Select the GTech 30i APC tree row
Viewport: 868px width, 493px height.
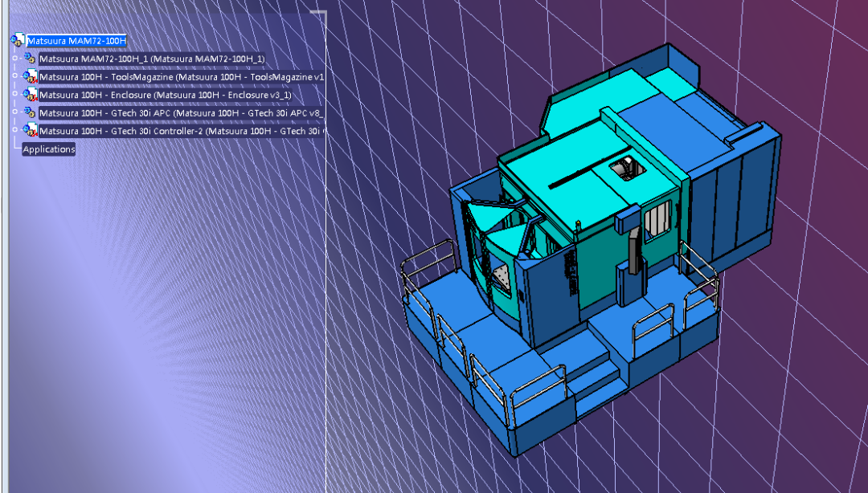click(x=181, y=113)
